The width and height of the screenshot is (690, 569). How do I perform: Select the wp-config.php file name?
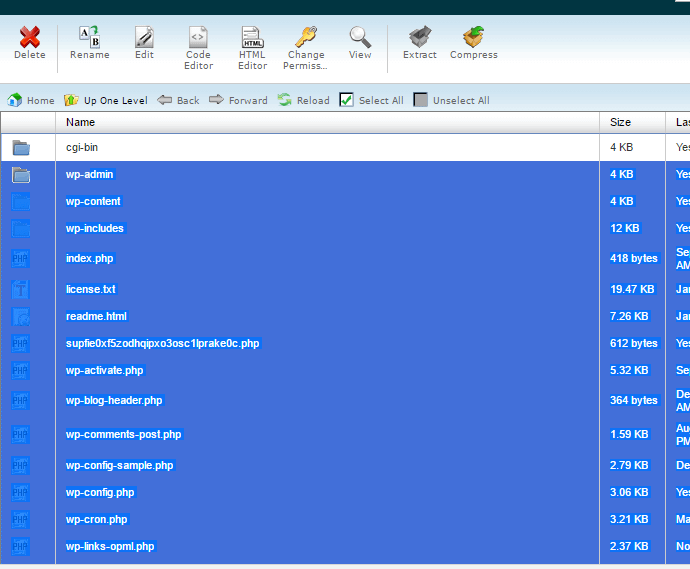[100, 492]
